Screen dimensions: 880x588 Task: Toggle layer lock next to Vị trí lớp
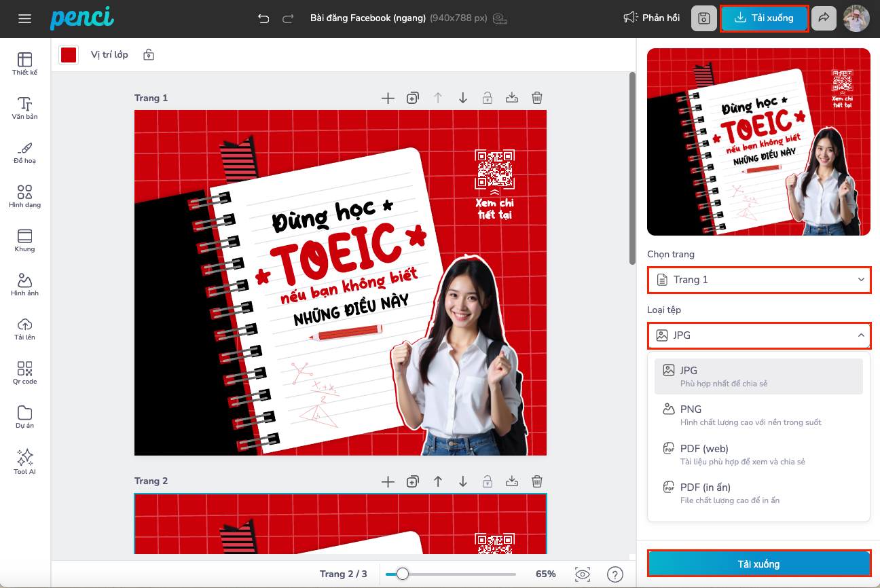(149, 55)
